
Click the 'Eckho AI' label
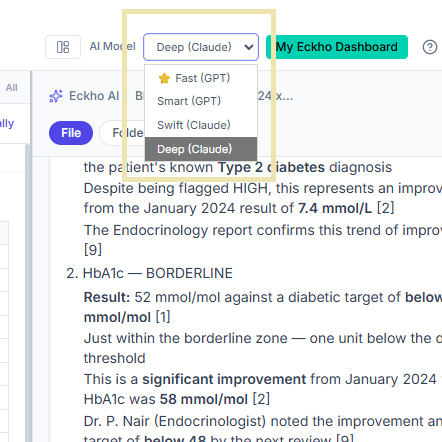[94, 96]
